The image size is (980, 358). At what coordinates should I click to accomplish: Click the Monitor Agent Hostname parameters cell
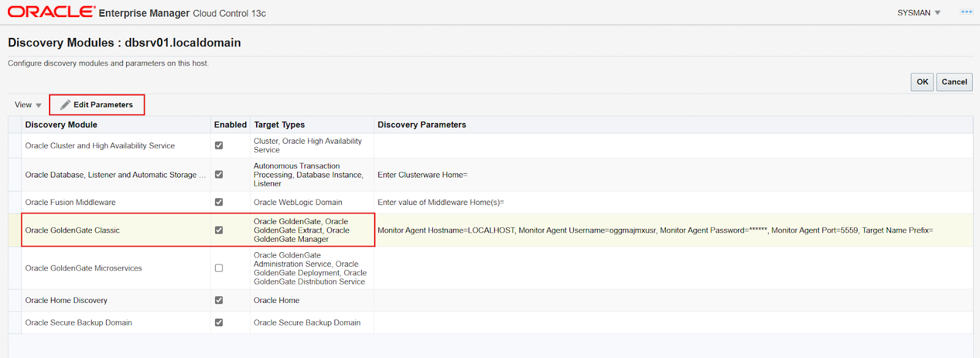[673, 230]
